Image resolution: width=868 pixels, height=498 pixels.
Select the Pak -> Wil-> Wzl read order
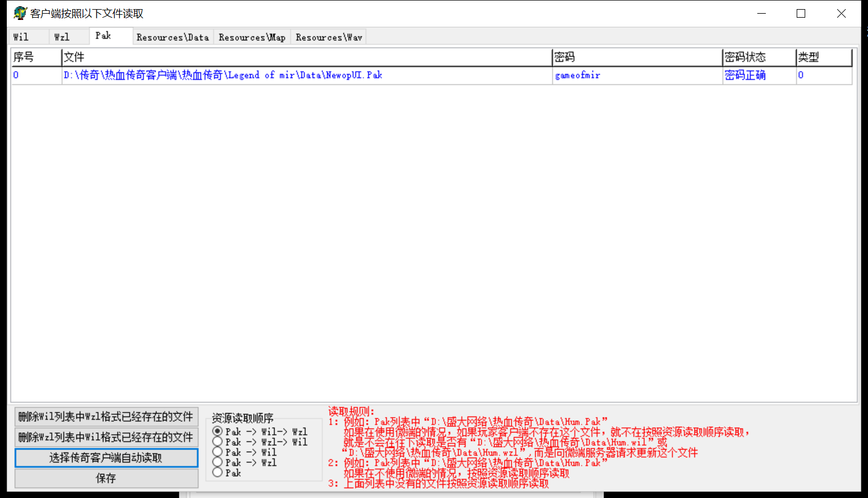(217, 431)
